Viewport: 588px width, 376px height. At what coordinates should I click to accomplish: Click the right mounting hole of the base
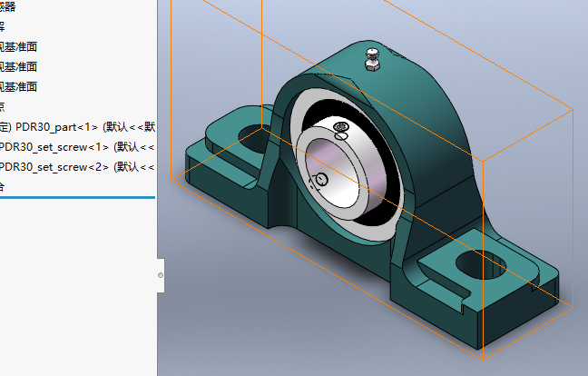tap(481, 264)
